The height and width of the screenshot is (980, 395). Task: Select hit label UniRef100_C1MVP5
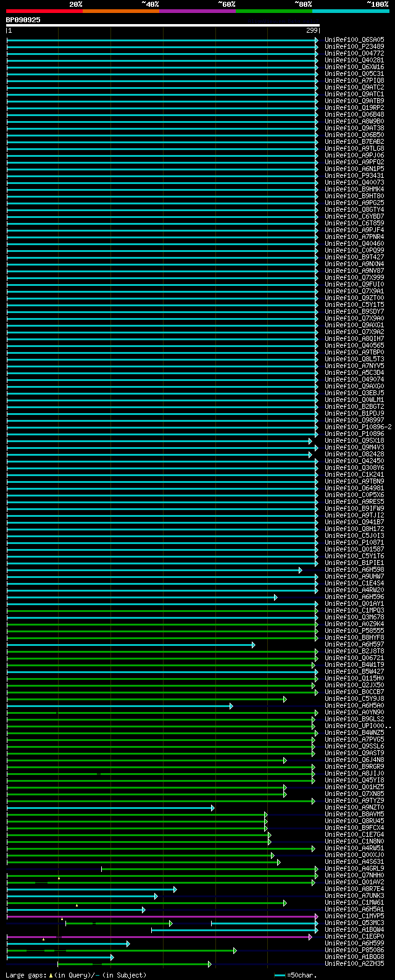coord(354,916)
